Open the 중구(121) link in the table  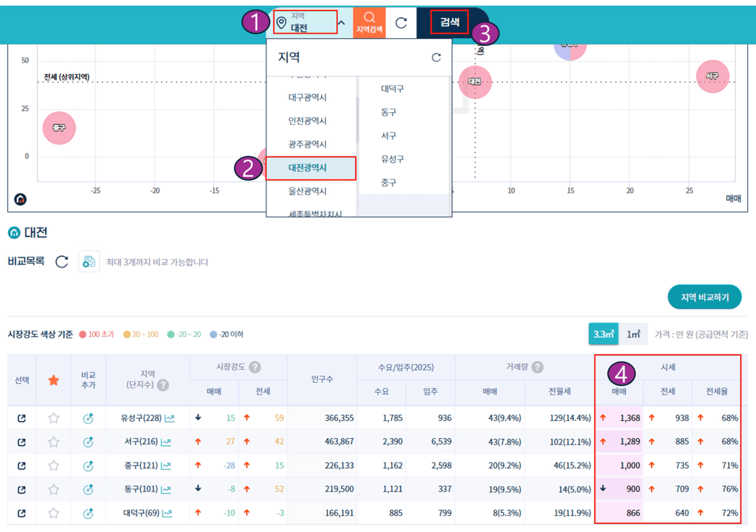tap(141, 465)
